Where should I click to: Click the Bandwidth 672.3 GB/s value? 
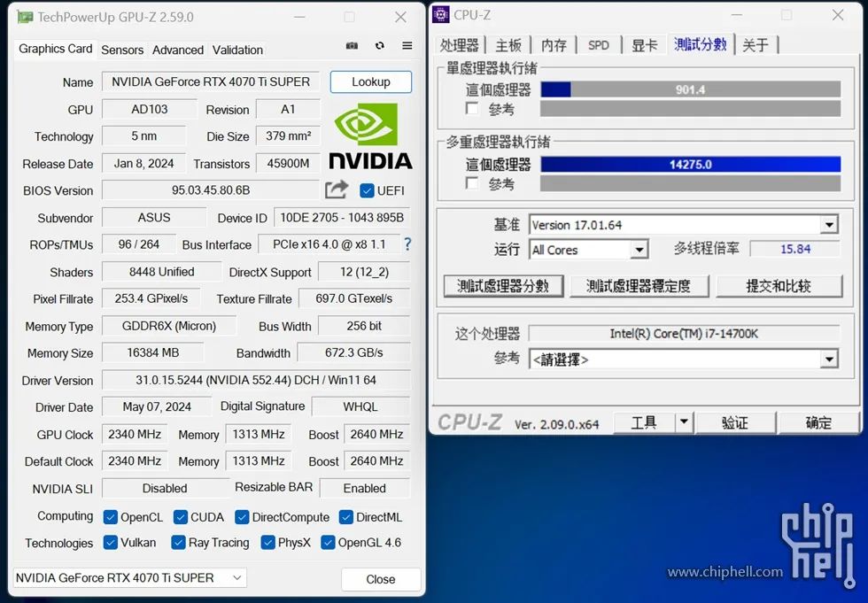pyautogui.click(x=354, y=352)
